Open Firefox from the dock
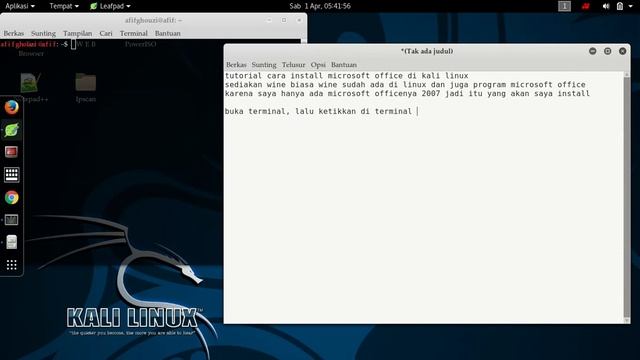 click(x=11, y=107)
